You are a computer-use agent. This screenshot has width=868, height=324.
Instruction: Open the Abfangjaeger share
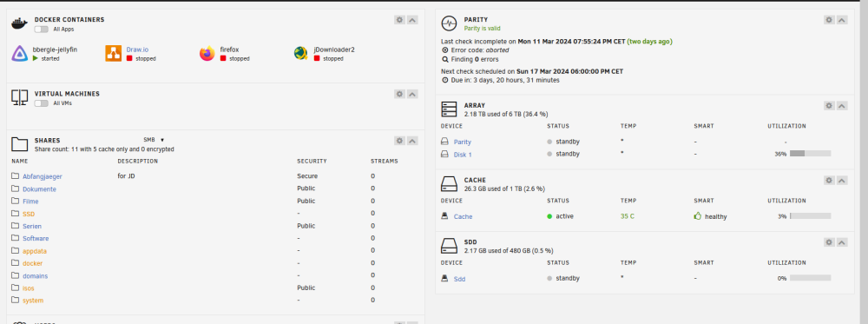click(x=42, y=176)
